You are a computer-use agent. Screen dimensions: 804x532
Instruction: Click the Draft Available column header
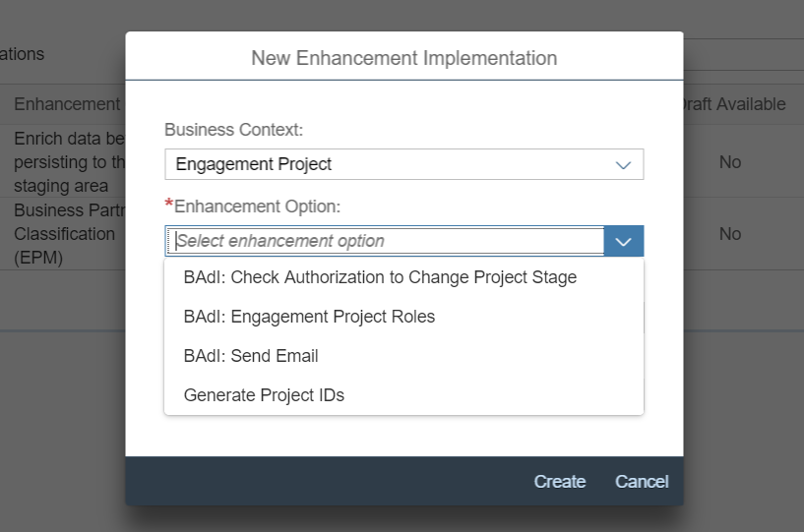coord(736,104)
